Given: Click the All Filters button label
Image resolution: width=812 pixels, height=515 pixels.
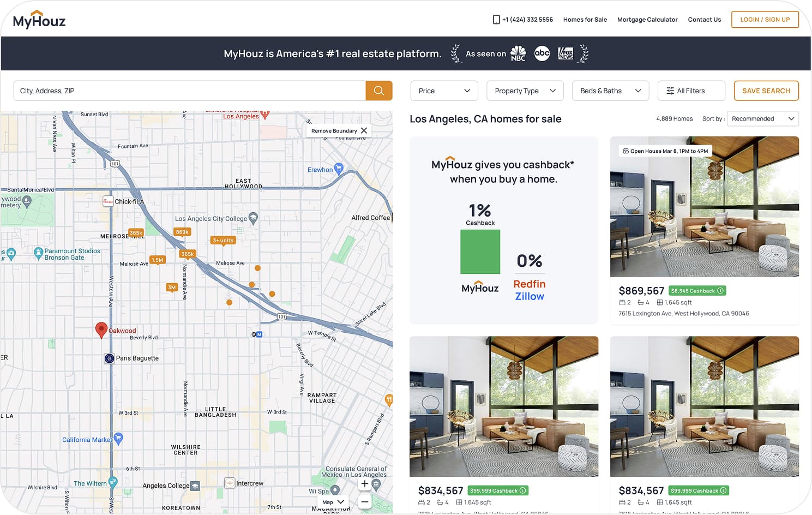Looking at the screenshot, I should tap(691, 91).
